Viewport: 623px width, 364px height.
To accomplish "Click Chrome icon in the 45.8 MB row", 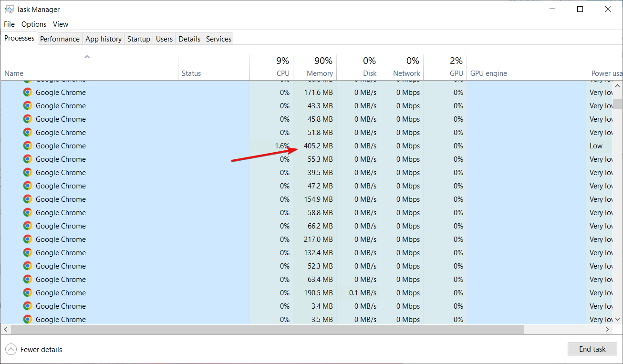I will [x=28, y=119].
